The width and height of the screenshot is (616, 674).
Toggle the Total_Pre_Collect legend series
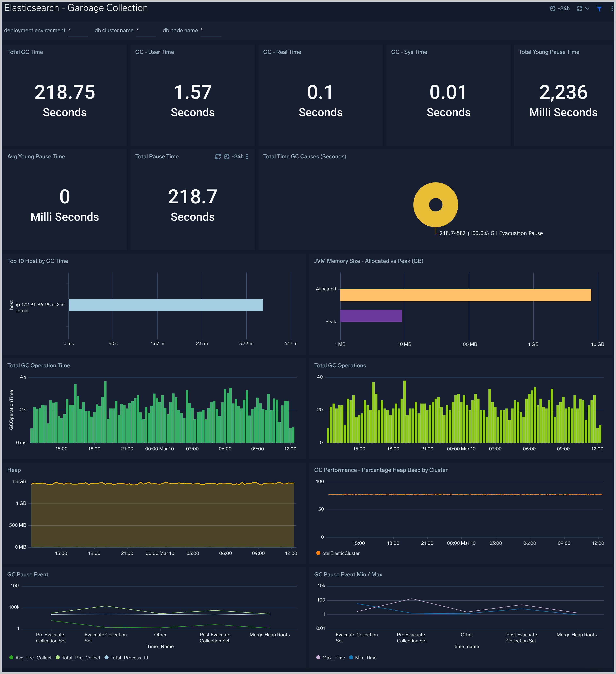pyautogui.click(x=78, y=658)
